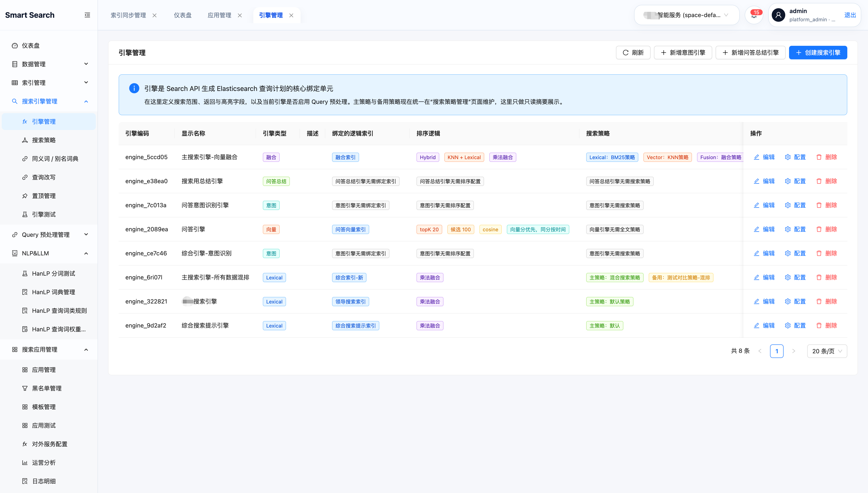Open the notification bell
Screen dimensions: 868x493
[754, 15]
